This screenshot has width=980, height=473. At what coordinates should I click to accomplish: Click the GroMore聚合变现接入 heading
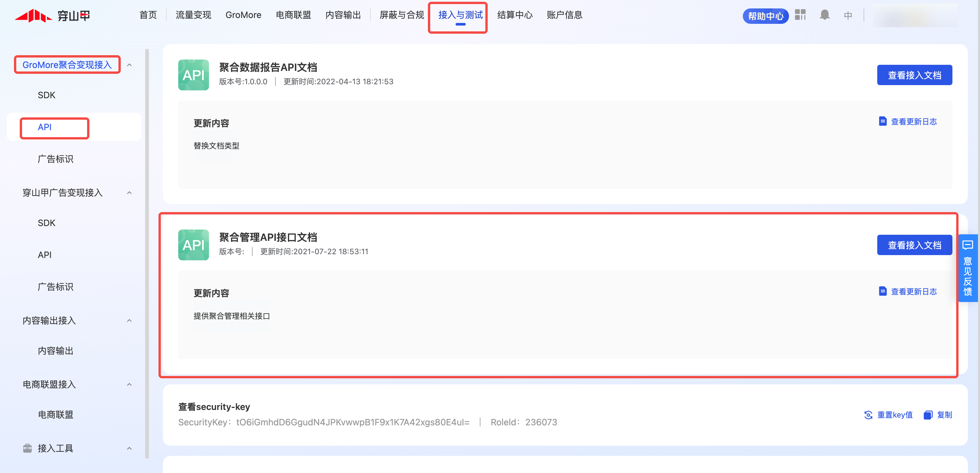pos(67,65)
